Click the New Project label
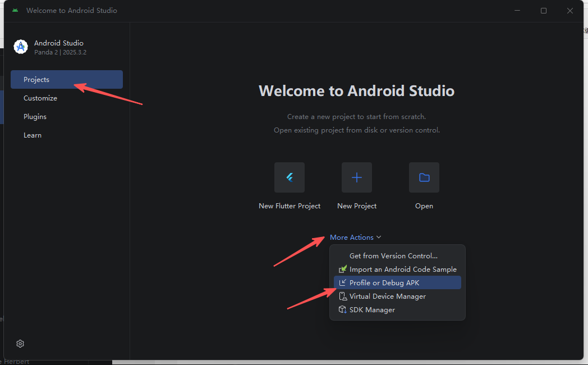The height and width of the screenshot is (365, 588). coord(357,206)
